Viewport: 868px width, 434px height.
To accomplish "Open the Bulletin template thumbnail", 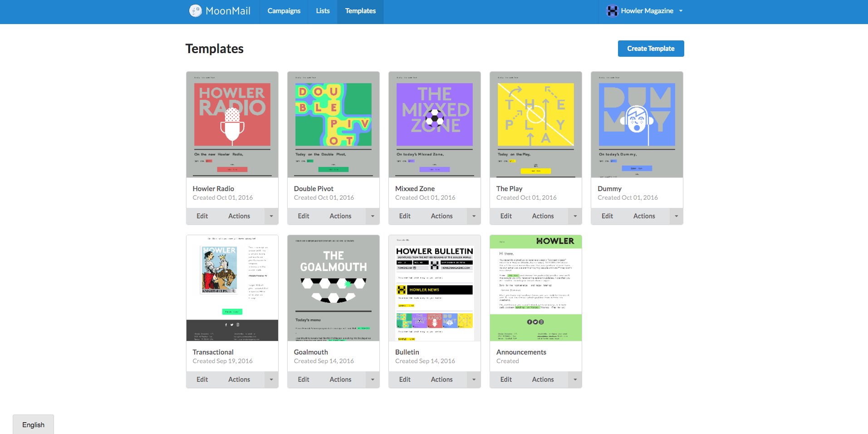I will (435, 288).
